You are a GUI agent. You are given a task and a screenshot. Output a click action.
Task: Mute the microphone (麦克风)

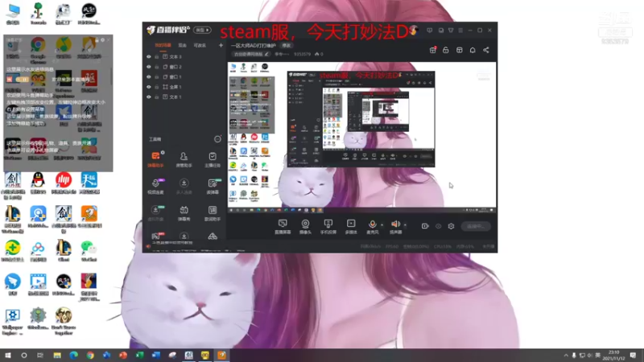coord(372,226)
